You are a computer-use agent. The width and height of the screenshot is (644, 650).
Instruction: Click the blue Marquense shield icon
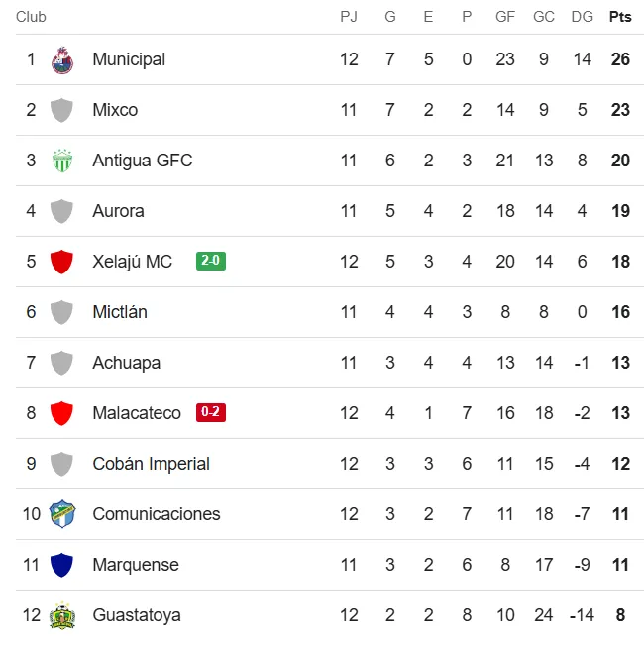click(x=62, y=565)
